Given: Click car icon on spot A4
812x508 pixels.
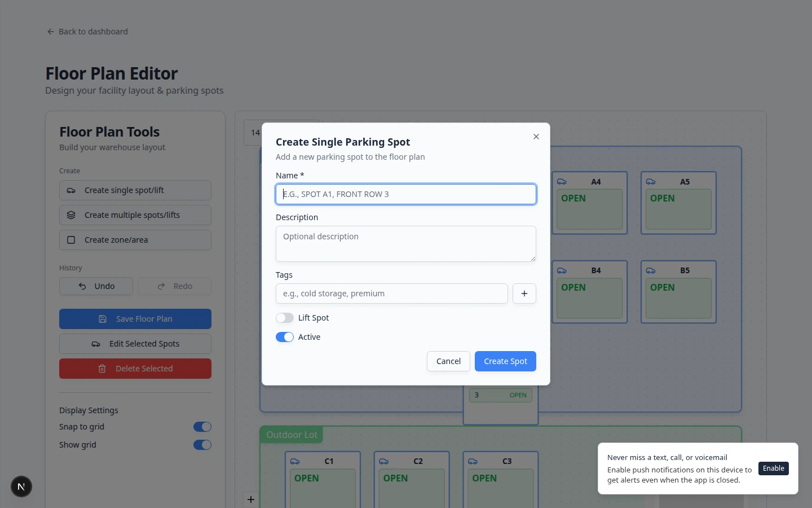Looking at the screenshot, I should (562, 182).
